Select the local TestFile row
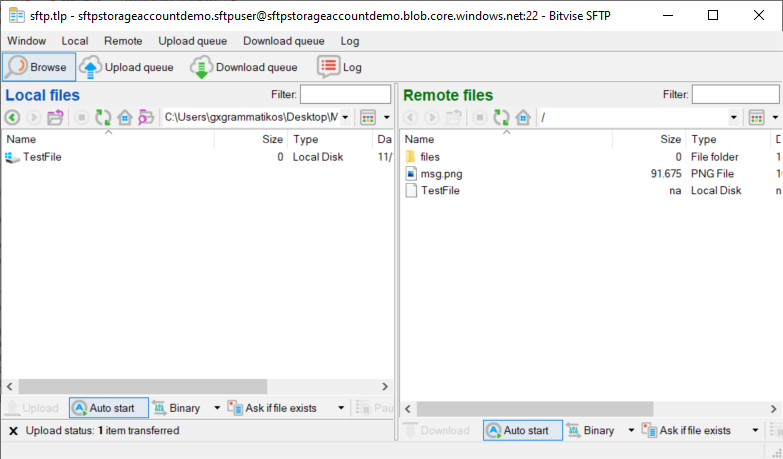783x459 pixels. point(198,157)
